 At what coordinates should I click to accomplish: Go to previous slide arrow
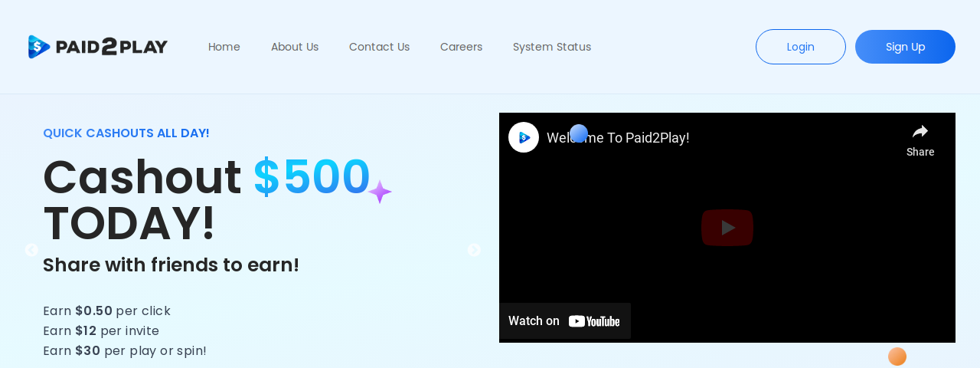pos(31,250)
